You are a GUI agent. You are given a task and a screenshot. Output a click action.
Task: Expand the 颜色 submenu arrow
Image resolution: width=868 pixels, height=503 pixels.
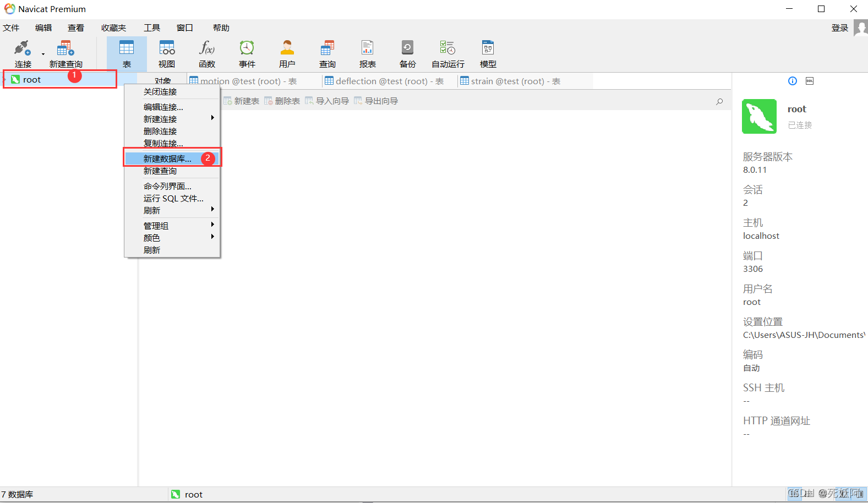click(x=212, y=237)
